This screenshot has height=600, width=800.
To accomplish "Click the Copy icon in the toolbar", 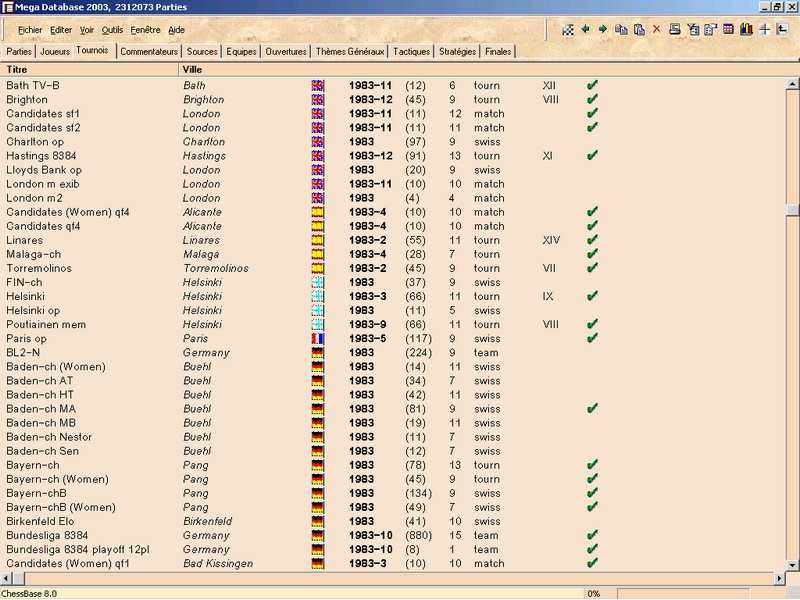I will [x=621, y=30].
